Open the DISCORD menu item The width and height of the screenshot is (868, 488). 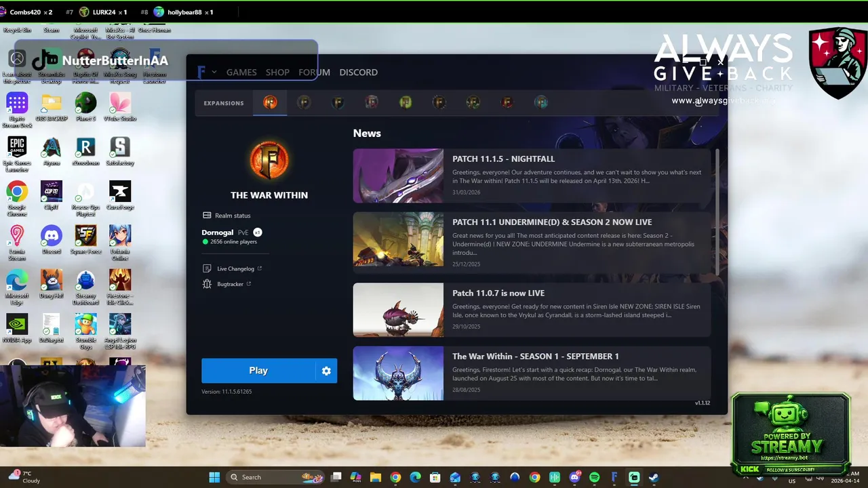359,72
